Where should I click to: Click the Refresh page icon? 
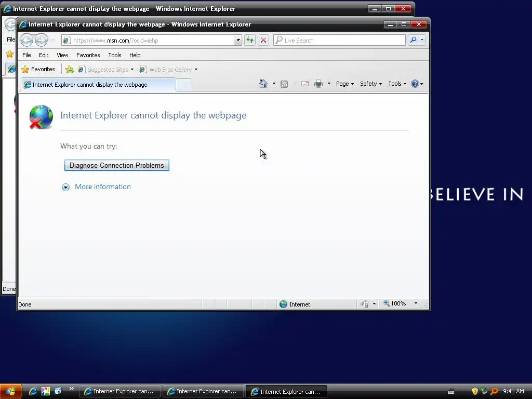[250, 40]
